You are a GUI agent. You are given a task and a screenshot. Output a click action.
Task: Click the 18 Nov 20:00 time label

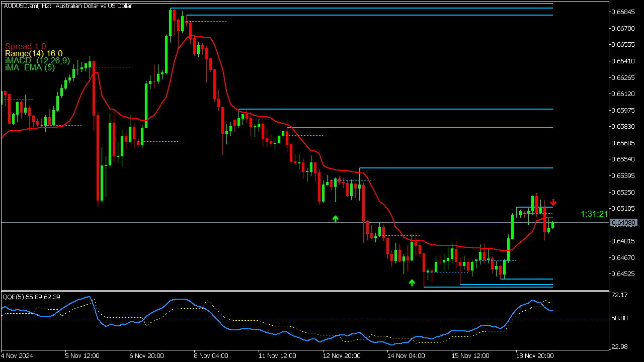(534, 355)
